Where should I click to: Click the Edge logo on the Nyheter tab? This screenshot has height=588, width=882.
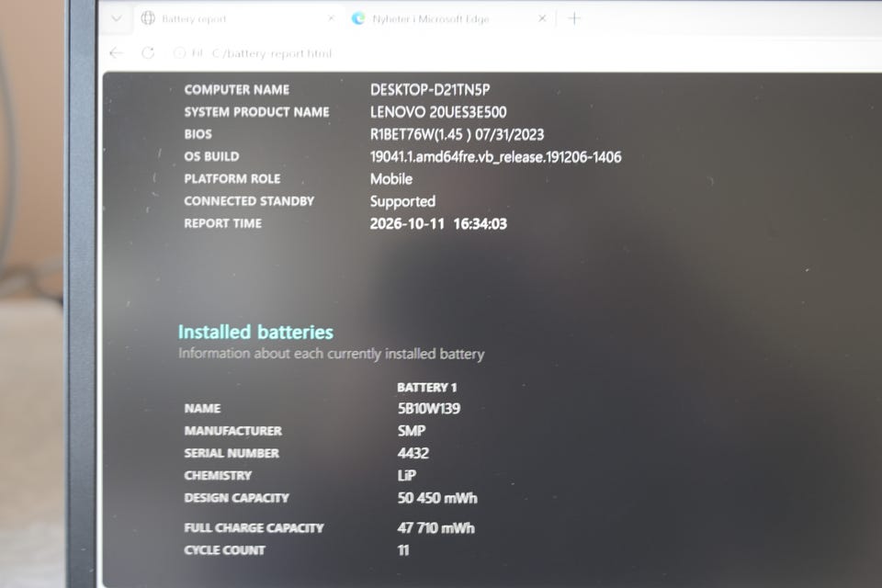358,18
